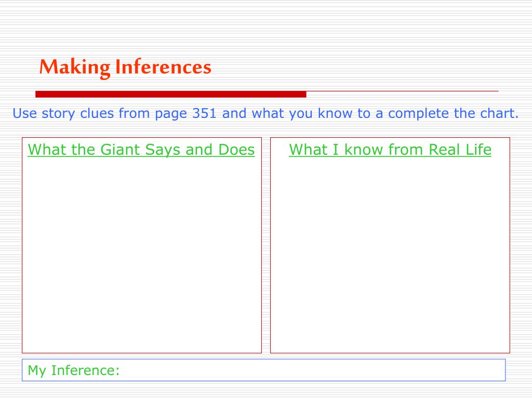The width and height of the screenshot is (532, 399).
Task: Click the My Inference: label
Action: (x=74, y=370)
